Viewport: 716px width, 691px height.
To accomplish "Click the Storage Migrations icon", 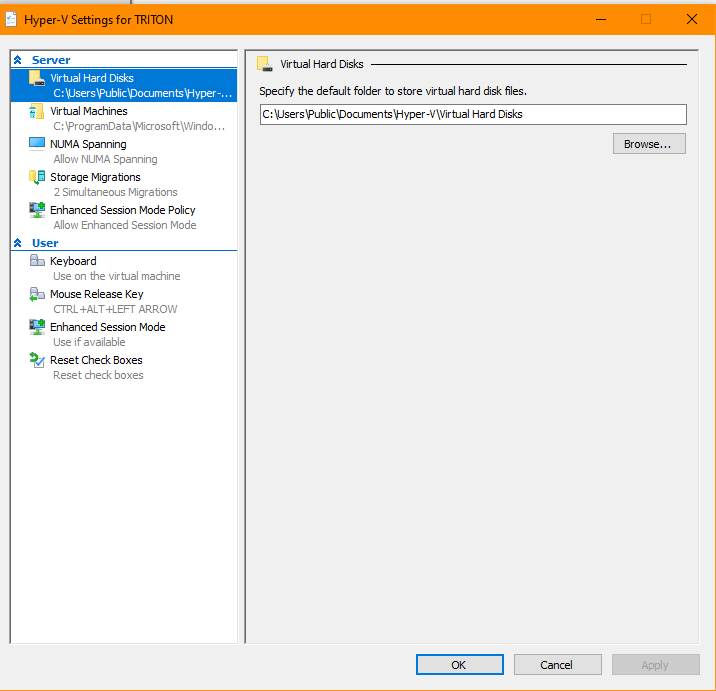I will pyautogui.click(x=37, y=177).
